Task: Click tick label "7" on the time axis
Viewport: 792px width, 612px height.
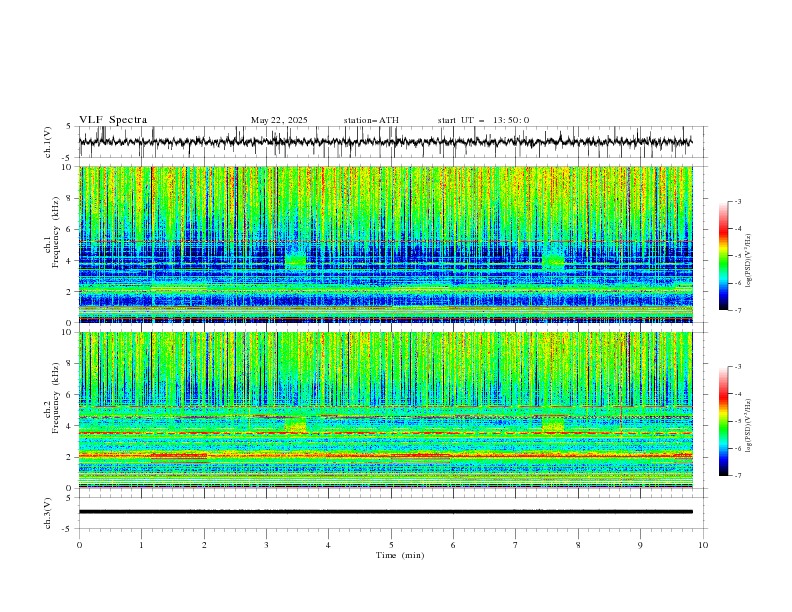Action: 516,545
